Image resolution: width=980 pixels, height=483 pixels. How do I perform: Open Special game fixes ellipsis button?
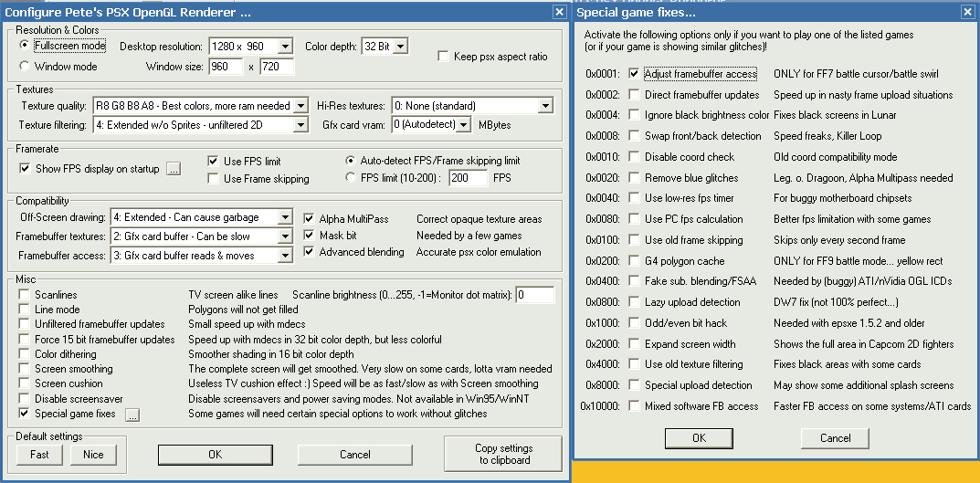coord(132,415)
